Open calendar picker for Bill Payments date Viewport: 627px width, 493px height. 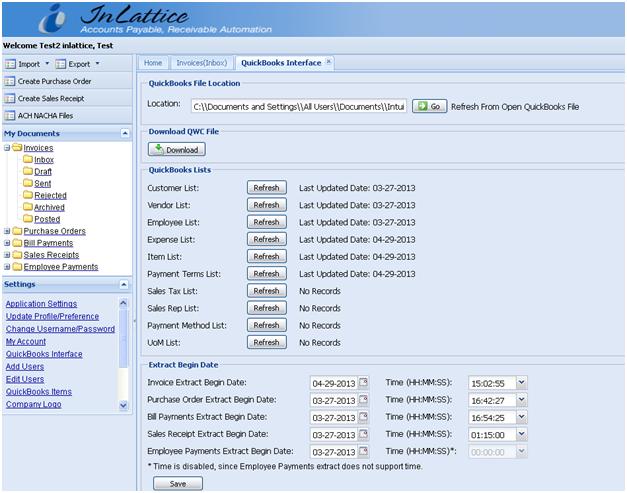pyautogui.click(x=364, y=417)
